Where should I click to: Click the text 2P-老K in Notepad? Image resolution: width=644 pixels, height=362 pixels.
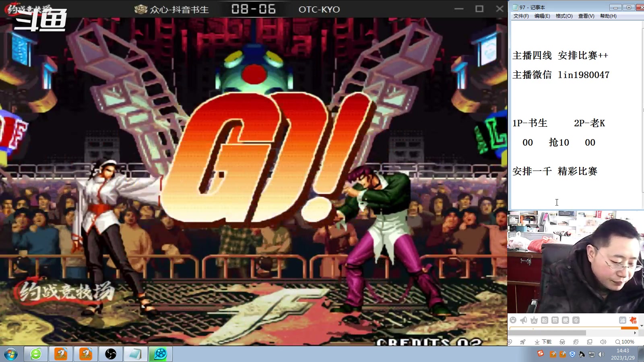pos(589,123)
